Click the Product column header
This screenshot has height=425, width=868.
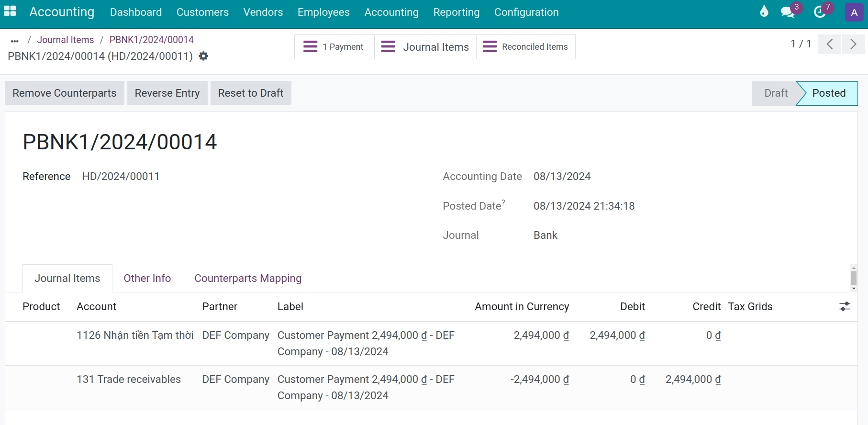41,306
